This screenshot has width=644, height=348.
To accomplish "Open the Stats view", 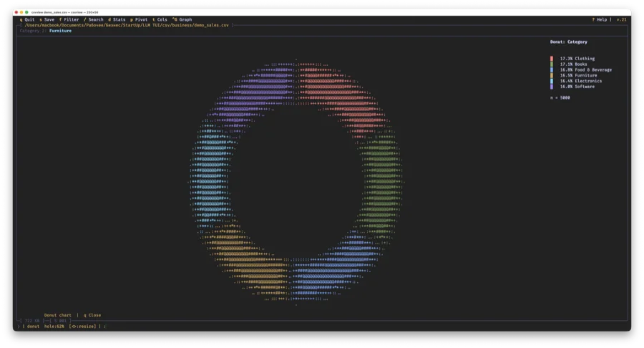I will (x=117, y=19).
